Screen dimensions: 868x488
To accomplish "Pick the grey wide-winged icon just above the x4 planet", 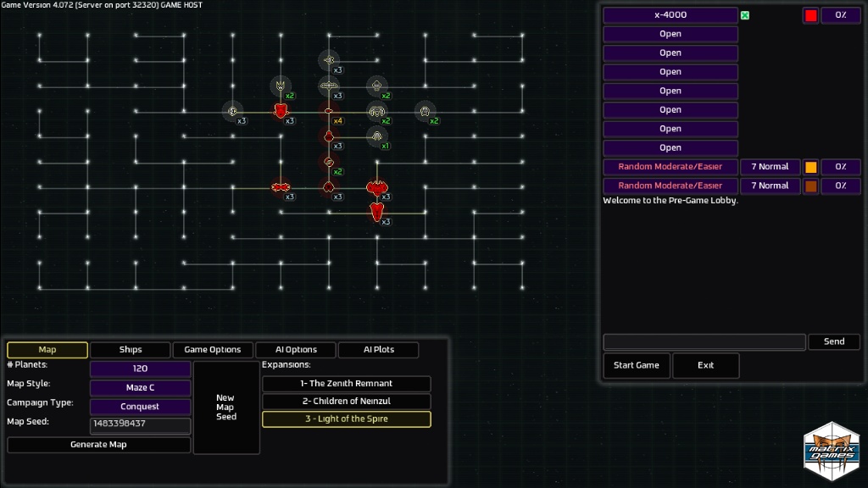I will (329, 86).
